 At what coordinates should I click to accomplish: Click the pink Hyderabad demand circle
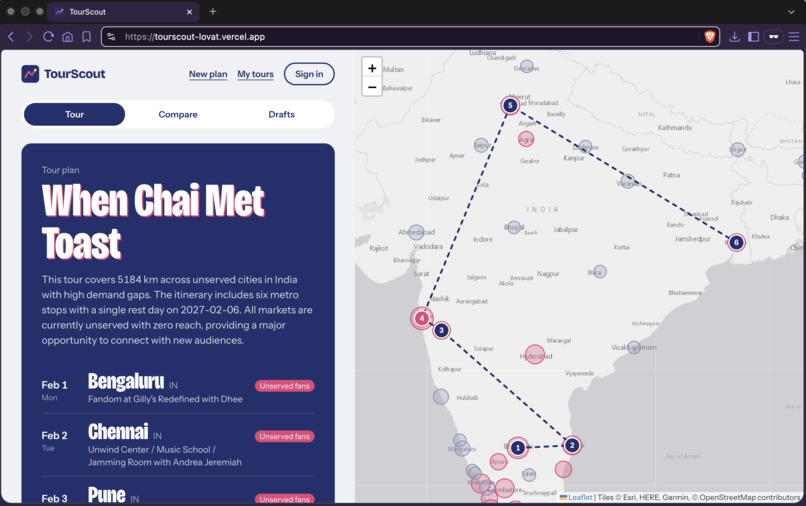(x=535, y=354)
